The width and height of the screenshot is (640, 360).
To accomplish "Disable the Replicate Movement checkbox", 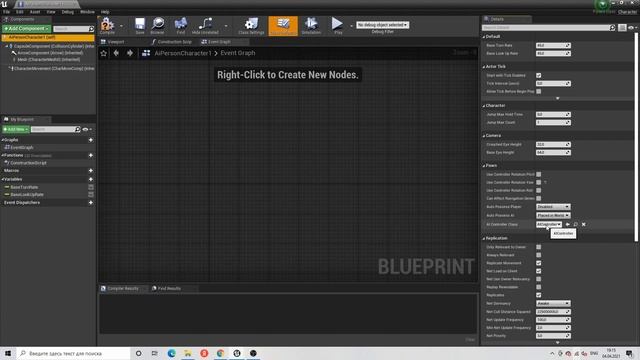I will [539, 263].
